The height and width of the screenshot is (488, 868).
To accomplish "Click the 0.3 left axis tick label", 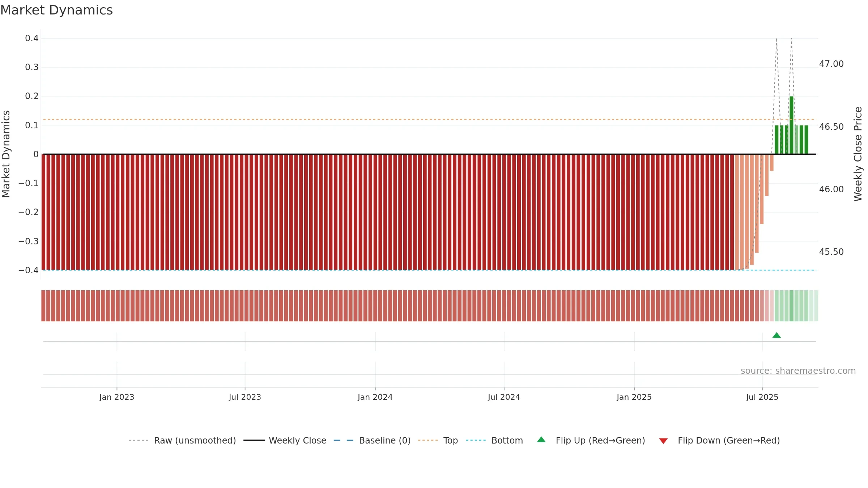I will point(32,67).
